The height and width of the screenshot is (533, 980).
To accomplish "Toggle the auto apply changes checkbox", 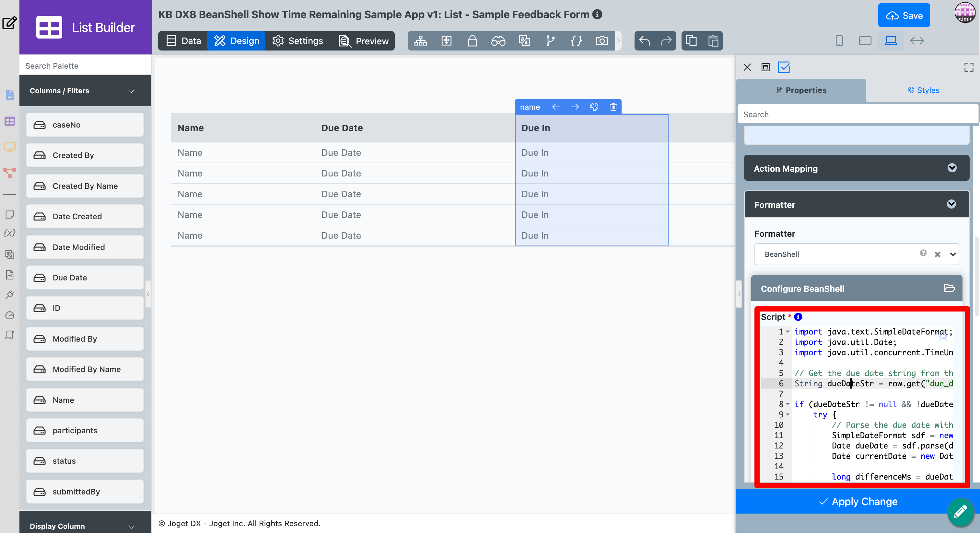I will (x=784, y=67).
